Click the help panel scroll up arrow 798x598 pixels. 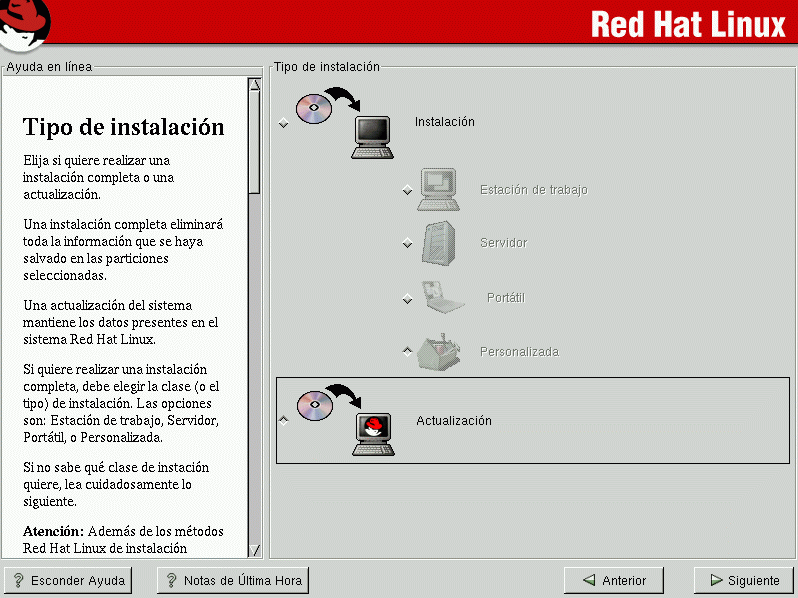point(254,85)
